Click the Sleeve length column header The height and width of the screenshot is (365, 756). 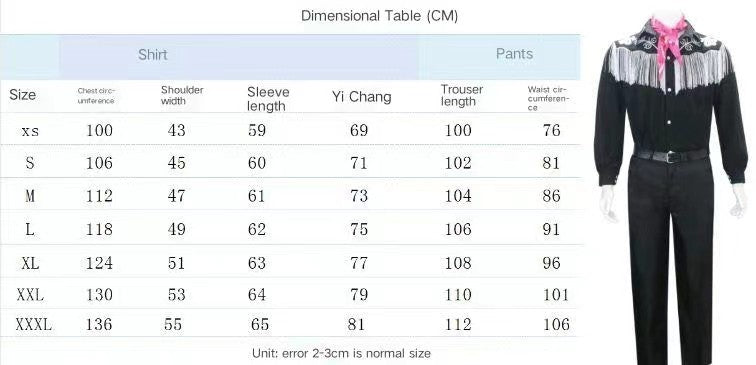click(268, 99)
